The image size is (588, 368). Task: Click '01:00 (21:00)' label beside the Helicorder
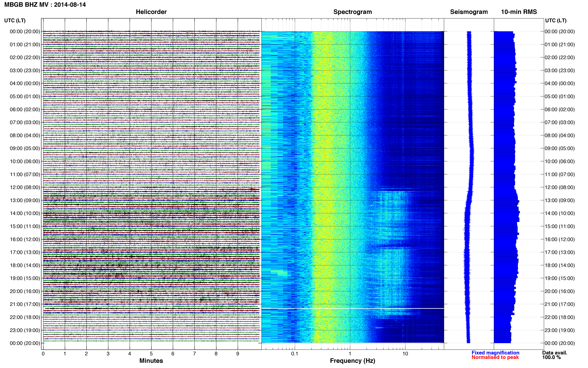25,45
